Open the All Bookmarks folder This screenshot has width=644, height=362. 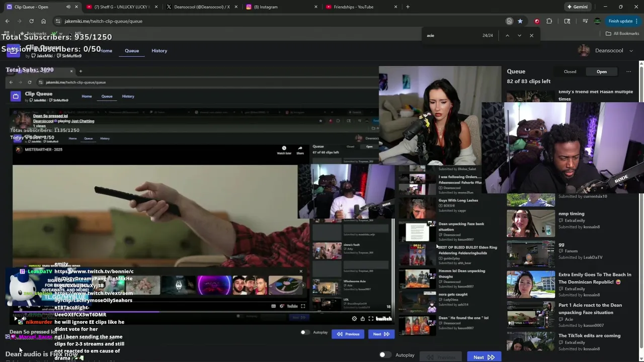point(622,33)
